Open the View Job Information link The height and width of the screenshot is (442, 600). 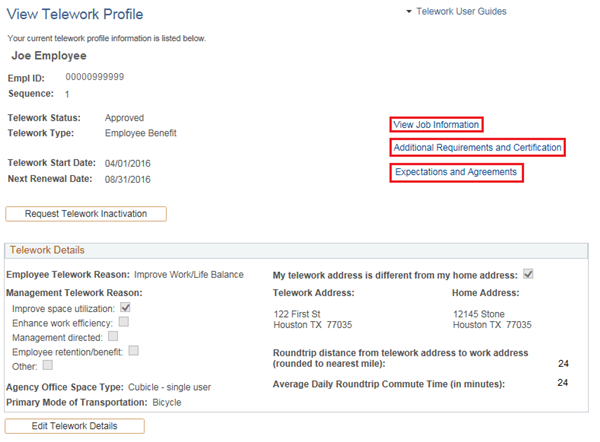click(436, 125)
